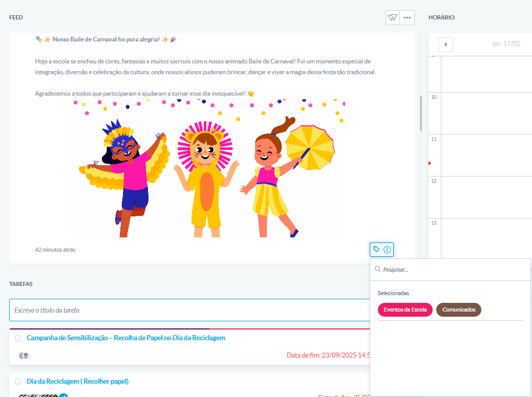The image size is (532, 397).
Task: Mark Campanha de Sensibilização task complete
Action: tap(18, 338)
